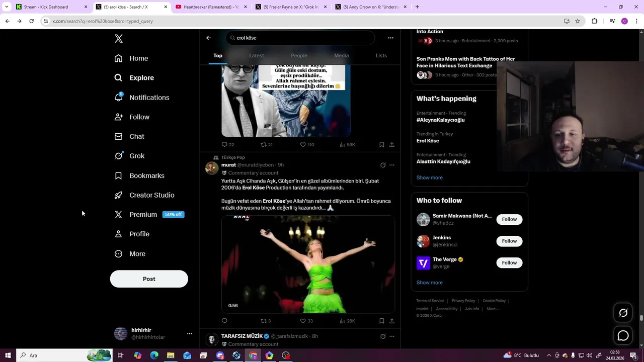The width and height of the screenshot is (644, 362).
Task: Like murat's post with 33 likes
Action: tap(306, 321)
